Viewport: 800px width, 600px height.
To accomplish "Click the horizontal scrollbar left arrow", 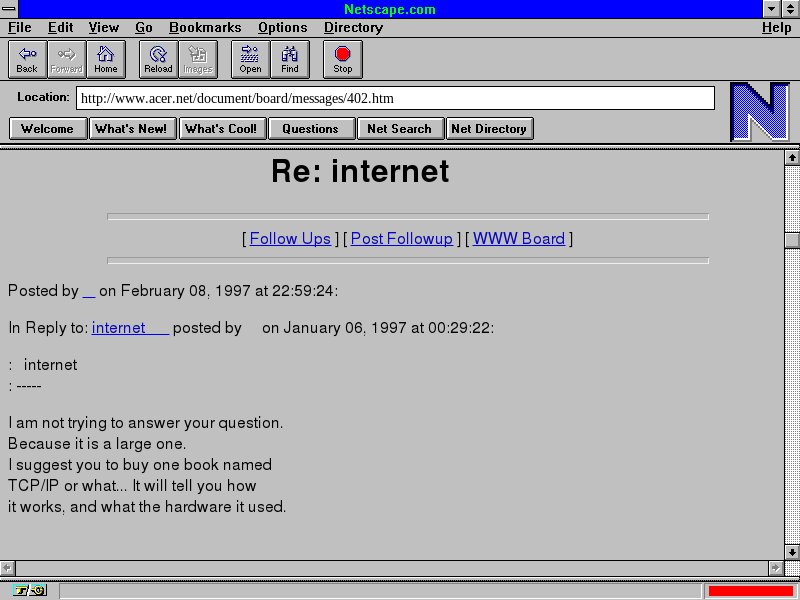I will (x=8, y=568).
